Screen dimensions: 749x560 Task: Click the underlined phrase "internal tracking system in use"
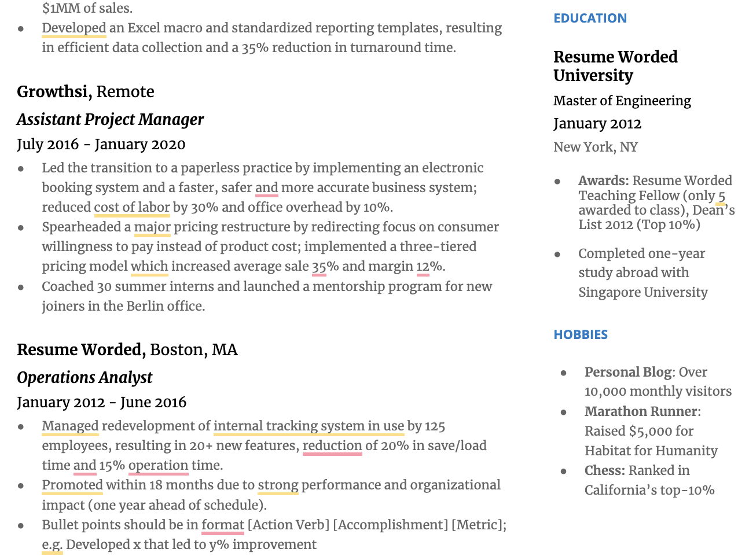(309, 426)
